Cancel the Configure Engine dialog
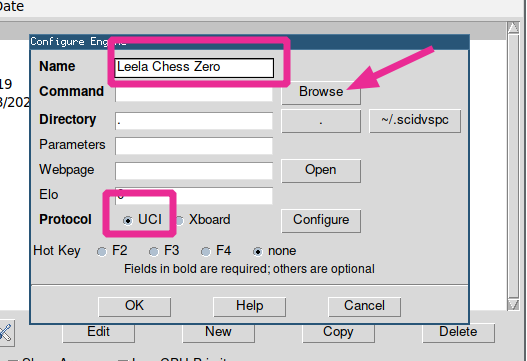The height and width of the screenshot is (361, 527). pyautogui.click(x=364, y=306)
